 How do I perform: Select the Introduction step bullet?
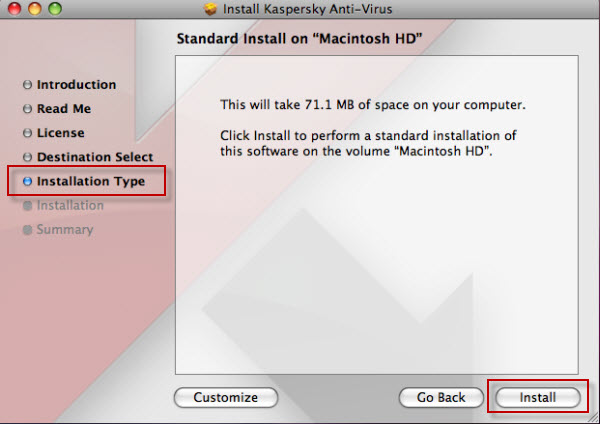tap(27, 84)
